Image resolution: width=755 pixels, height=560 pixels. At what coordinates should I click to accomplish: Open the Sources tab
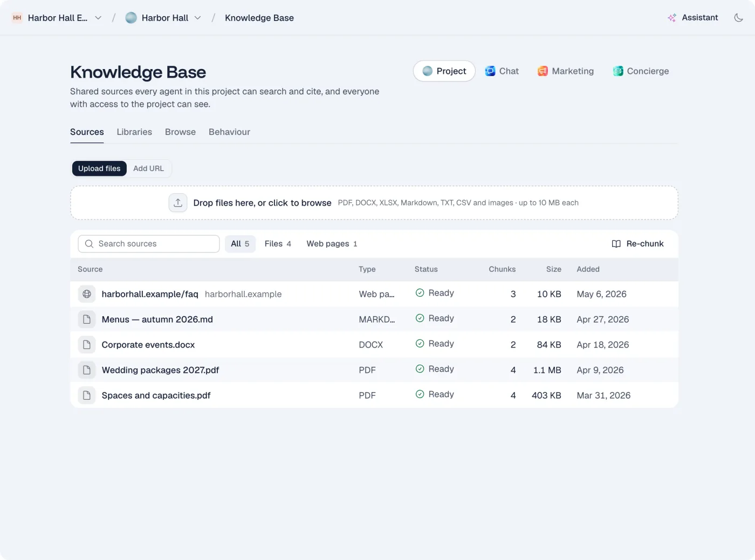click(x=87, y=132)
